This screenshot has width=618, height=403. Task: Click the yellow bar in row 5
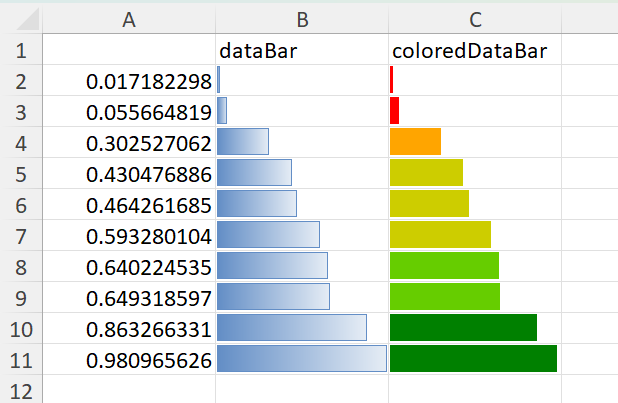426,172
